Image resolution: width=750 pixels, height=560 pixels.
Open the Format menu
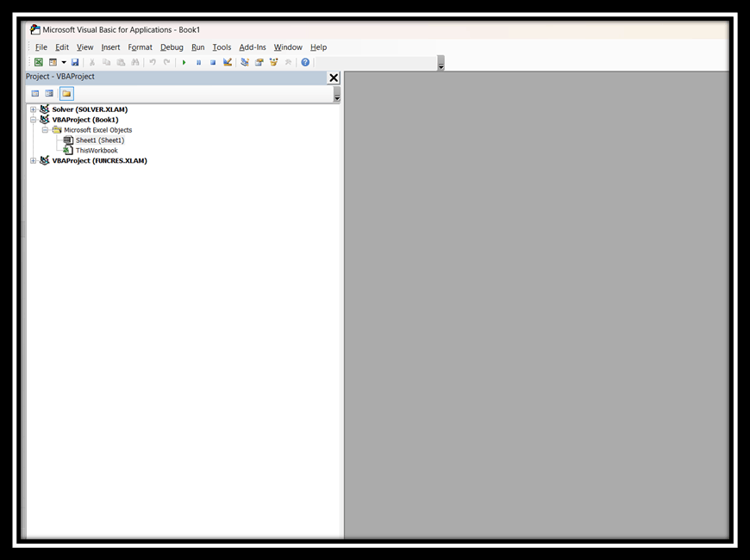(140, 47)
